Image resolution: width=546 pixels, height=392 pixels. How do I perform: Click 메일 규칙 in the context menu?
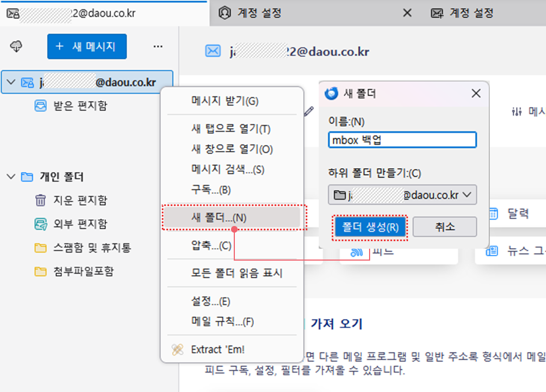222,322
